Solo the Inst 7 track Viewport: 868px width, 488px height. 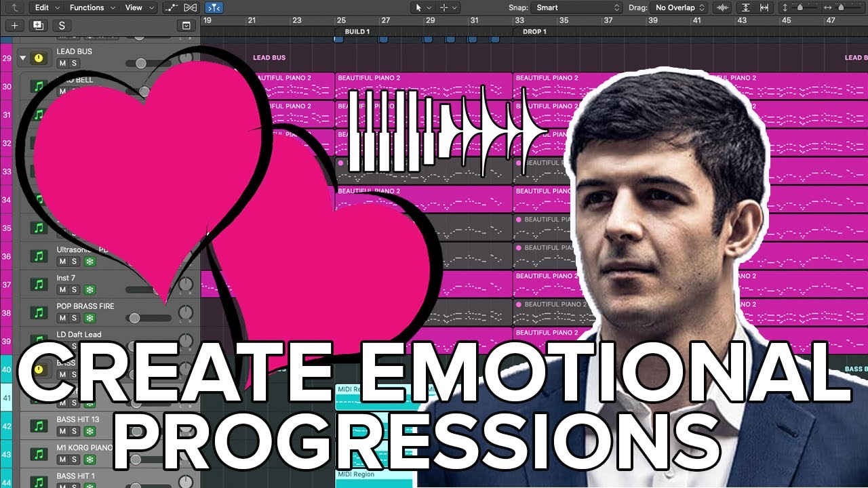coord(75,289)
